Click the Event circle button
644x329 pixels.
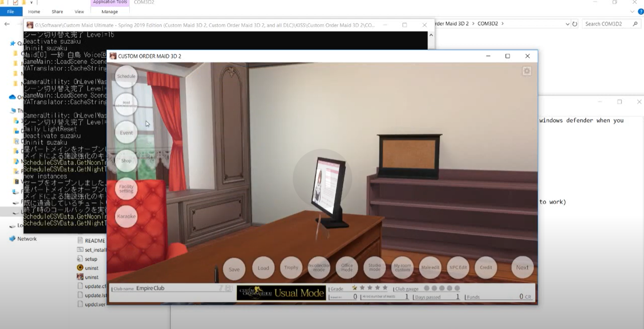tap(126, 133)
